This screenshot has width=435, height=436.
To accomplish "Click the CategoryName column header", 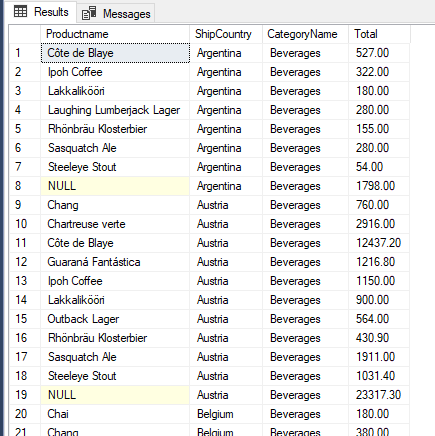I will (x=305, y=34).
